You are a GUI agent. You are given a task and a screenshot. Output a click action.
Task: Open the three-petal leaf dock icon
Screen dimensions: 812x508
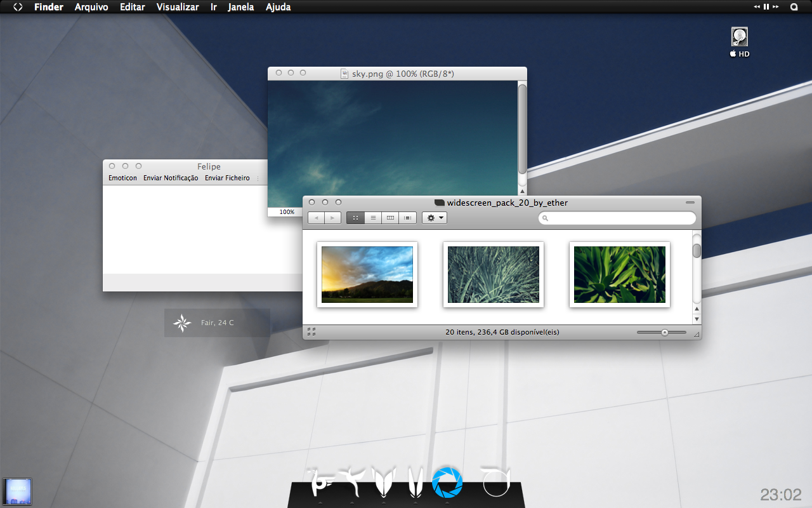(x=384, y=482)
